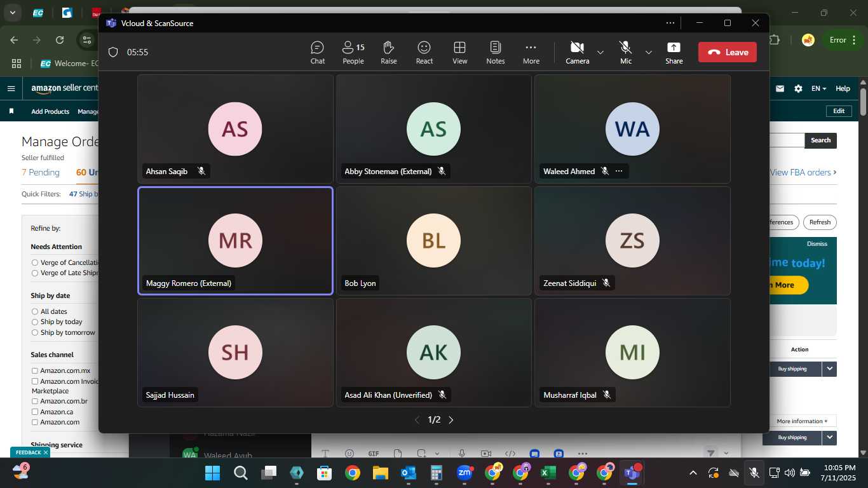Expand the Mic options dropdown arrow
The height and width of the screenshot is (488, 868).
(649, 52)
